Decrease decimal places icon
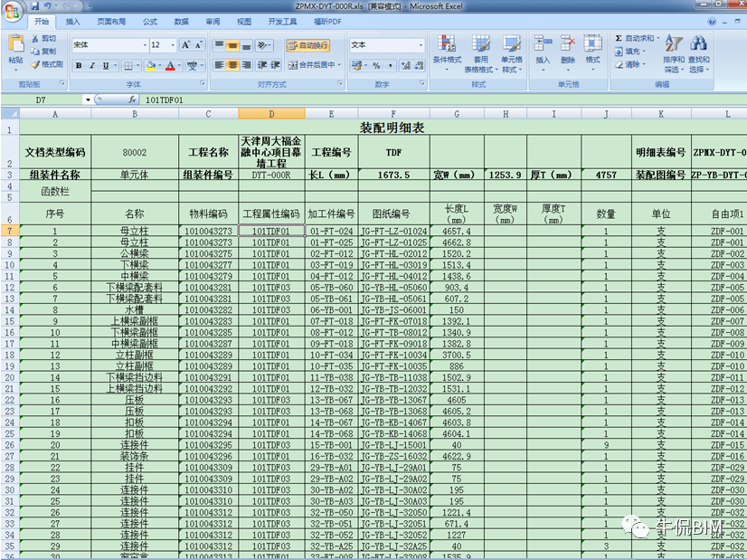 click(420, 66)
